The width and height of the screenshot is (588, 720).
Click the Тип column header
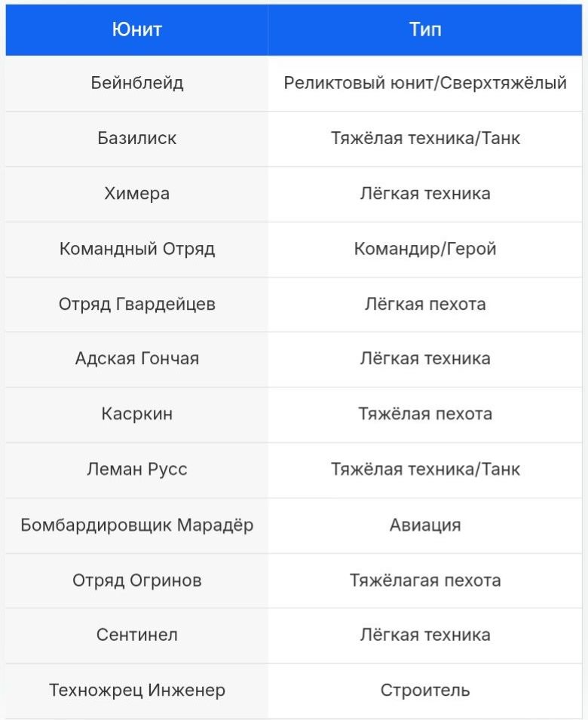pyautogui.click(x=425, y=29)
